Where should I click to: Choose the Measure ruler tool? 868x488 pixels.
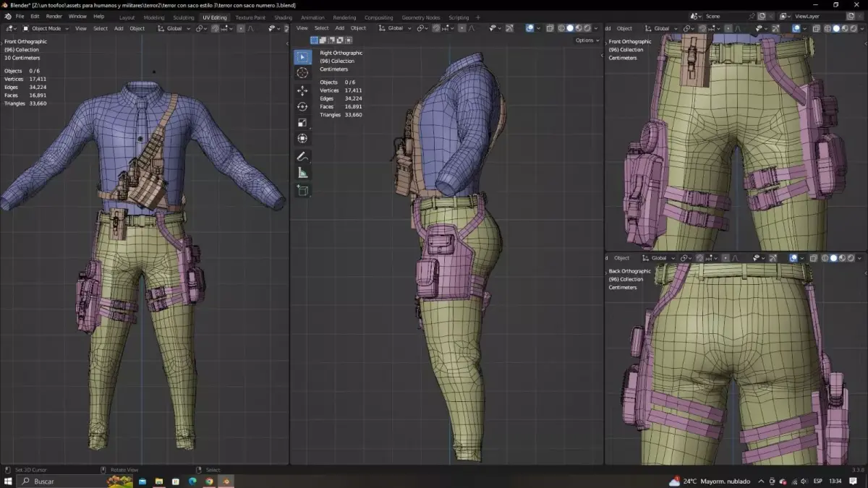[302, 174]
